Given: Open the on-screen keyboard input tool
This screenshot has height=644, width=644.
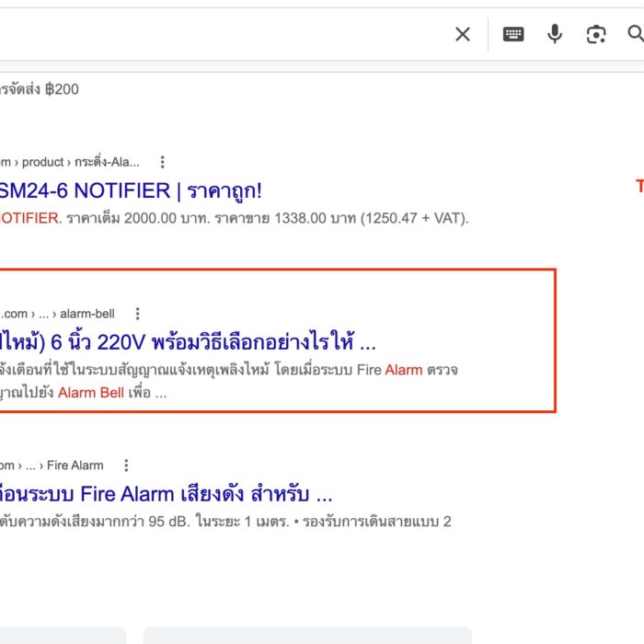Looking at the screenshot, I should coord(513,34).
